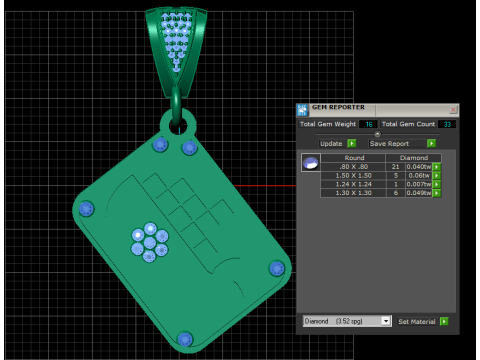Select the 1.24 X 1.24 size cell
The height and width of the screenshot is (360, 480).
[353, 184]
